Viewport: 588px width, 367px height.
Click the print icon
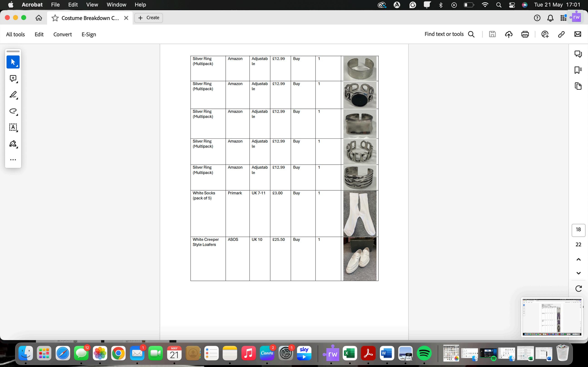pos(525,34)
